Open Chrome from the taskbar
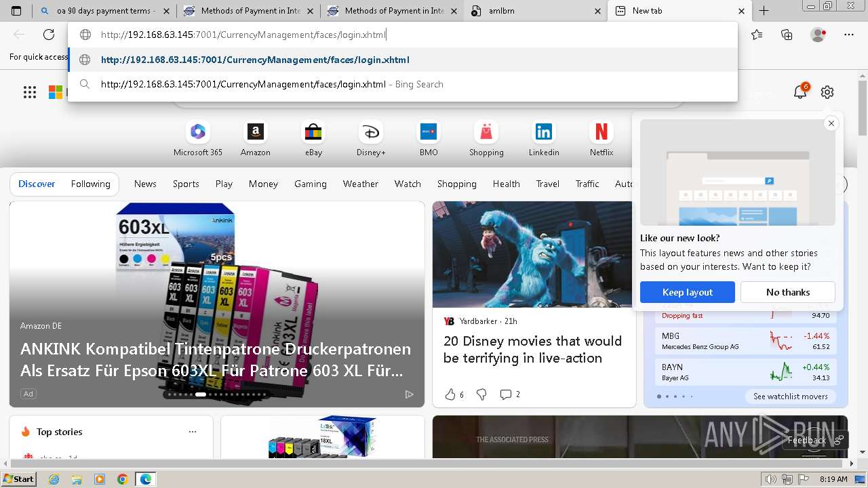The width and height of the screenshot is (868, 488). [x=122, y=479]
